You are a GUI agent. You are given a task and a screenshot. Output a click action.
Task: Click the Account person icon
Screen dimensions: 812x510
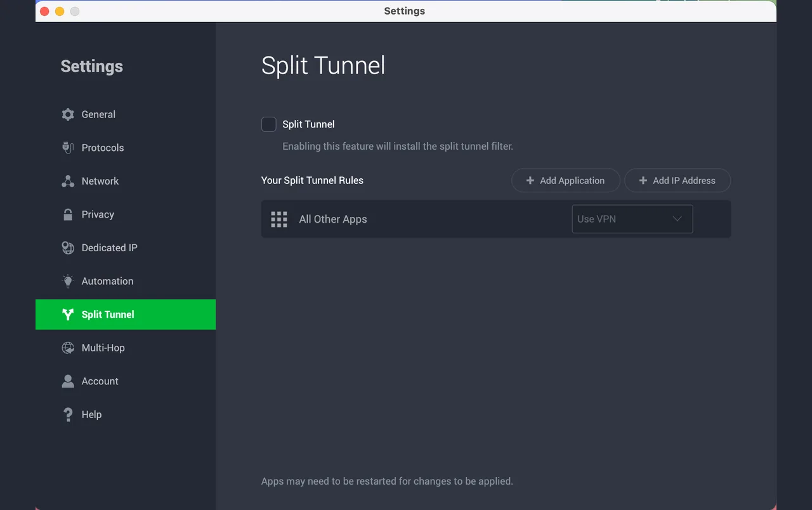coord(68,381)
